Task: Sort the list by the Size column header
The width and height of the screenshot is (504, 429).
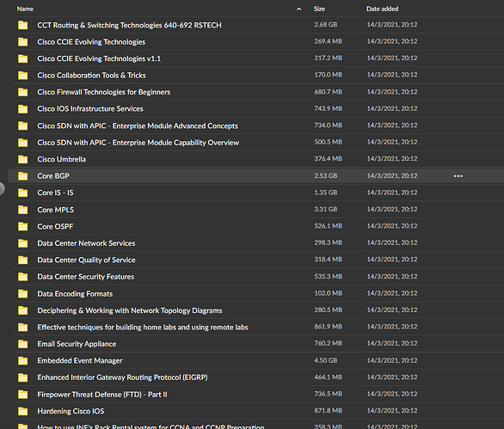Action: 319,9
